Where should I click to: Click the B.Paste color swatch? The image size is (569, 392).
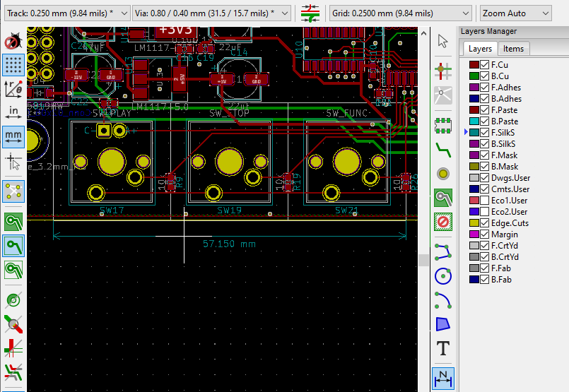474,121
